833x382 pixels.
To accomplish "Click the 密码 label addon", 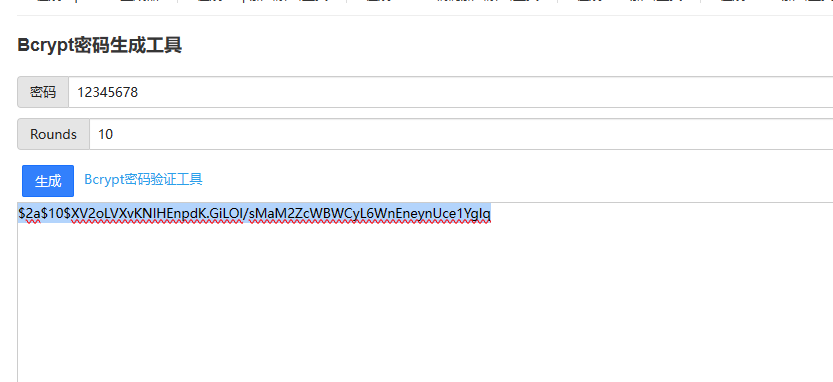I will (x=43, y=92).
